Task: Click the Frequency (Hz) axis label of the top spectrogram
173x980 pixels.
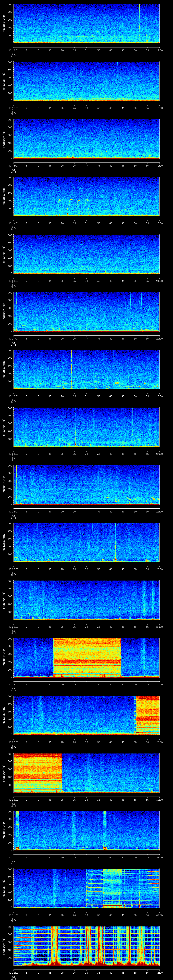Action: tap(4, 24)
